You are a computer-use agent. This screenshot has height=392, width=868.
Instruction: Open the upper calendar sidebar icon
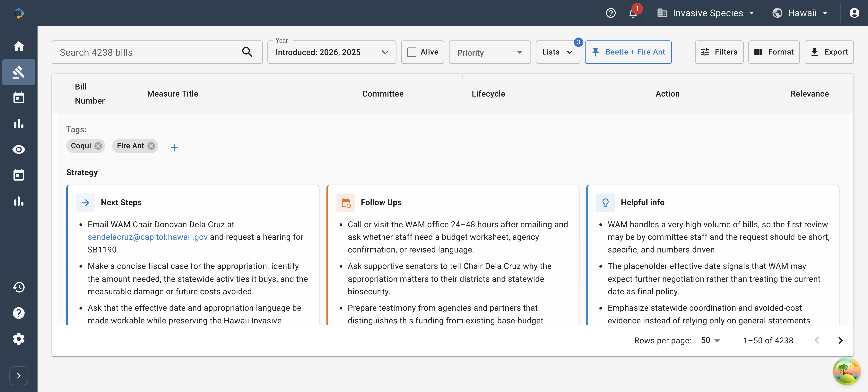(x=19, y=98)
